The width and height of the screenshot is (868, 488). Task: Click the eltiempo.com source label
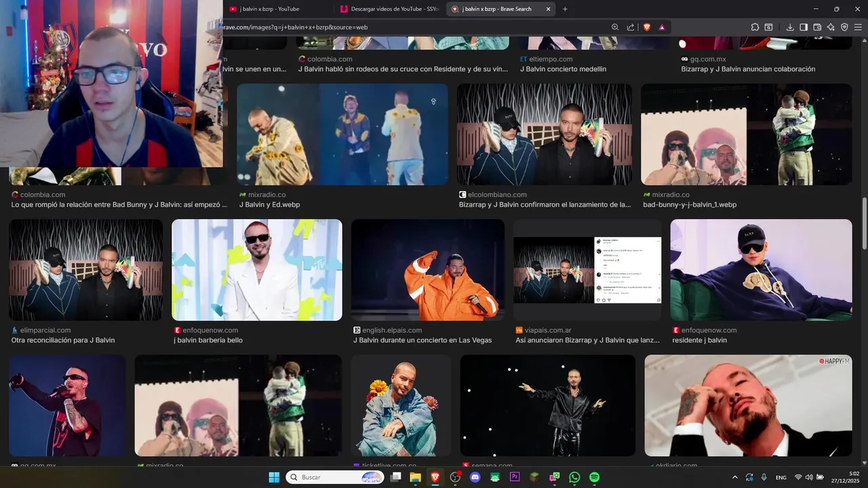coord(546,59)
